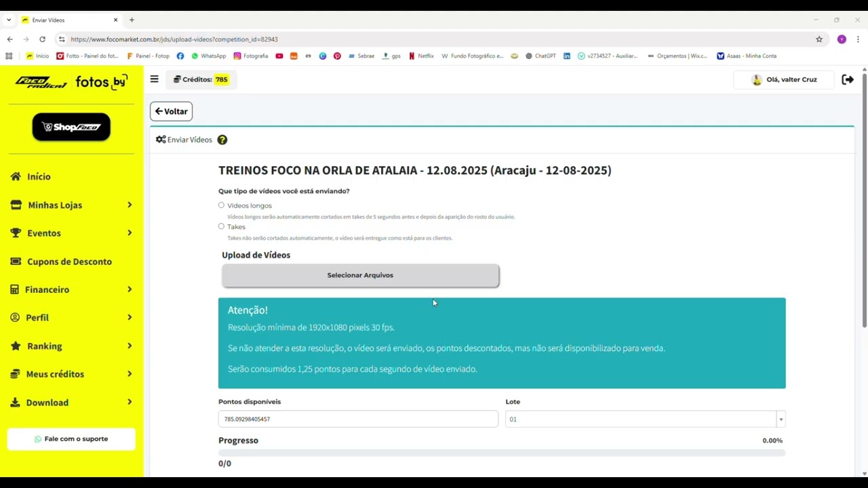This screenshot has width=868, height=488.
Task: Click the upload progress bar
Action: (x=502, y=452)
